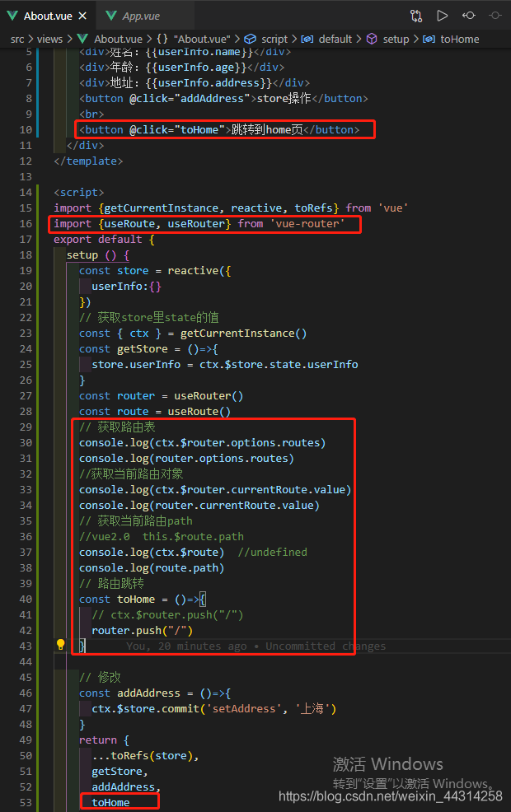Image resolution: width=511 pixels, height=812 pixels.
Task: Click the '</template>' closing tag on line 12
Action: pyautogui.click(x=88, y=161)
